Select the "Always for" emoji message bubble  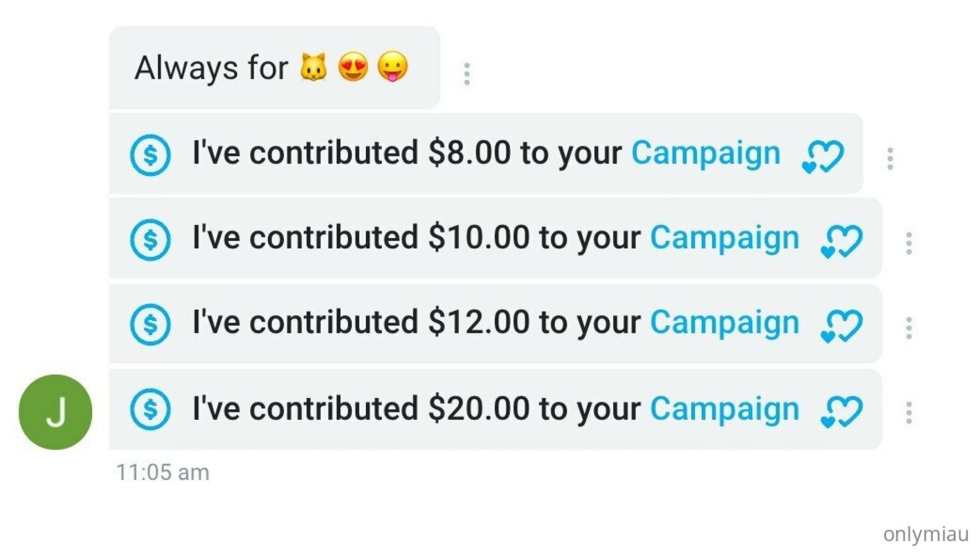(x=274, y=68)
